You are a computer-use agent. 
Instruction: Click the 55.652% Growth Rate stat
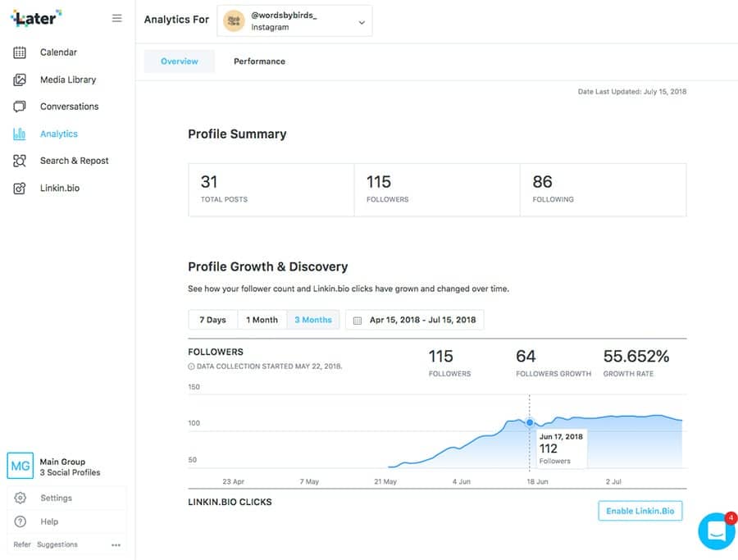635,363
